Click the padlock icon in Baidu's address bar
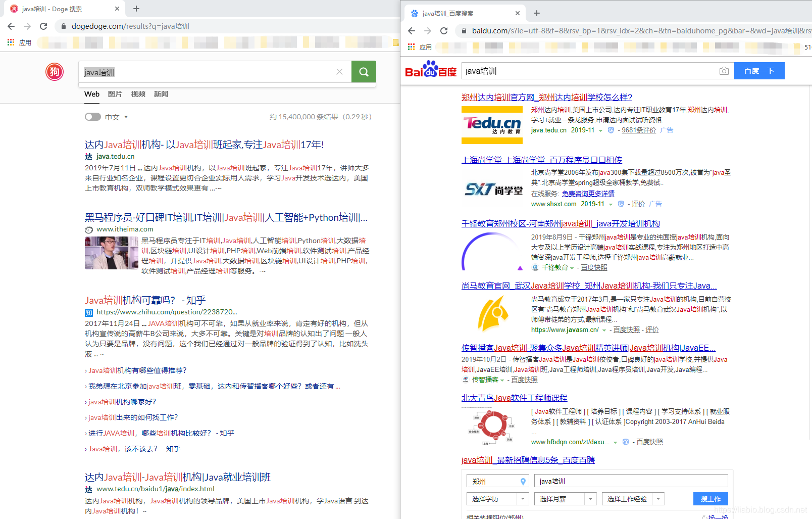This screenshot has width=812, height=519. 464,30
